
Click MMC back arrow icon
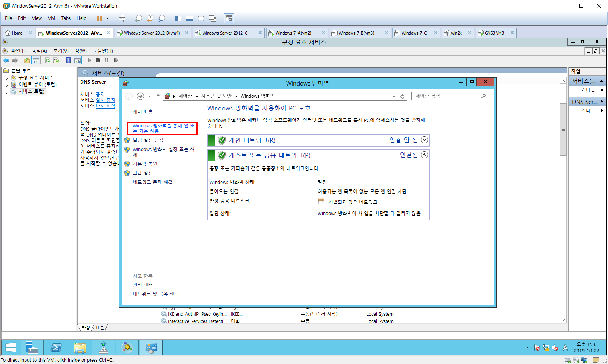(6, 60)
